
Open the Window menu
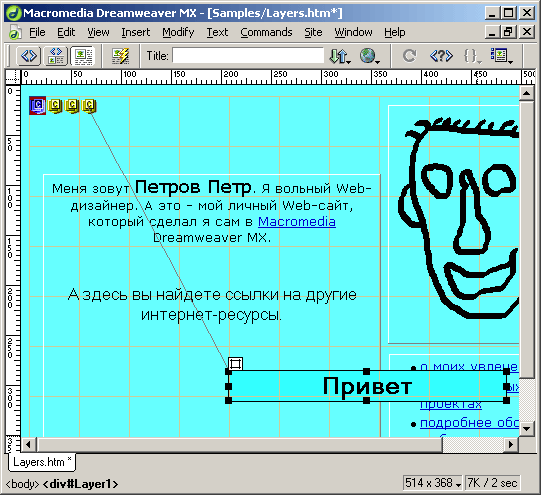coord(353,32)
